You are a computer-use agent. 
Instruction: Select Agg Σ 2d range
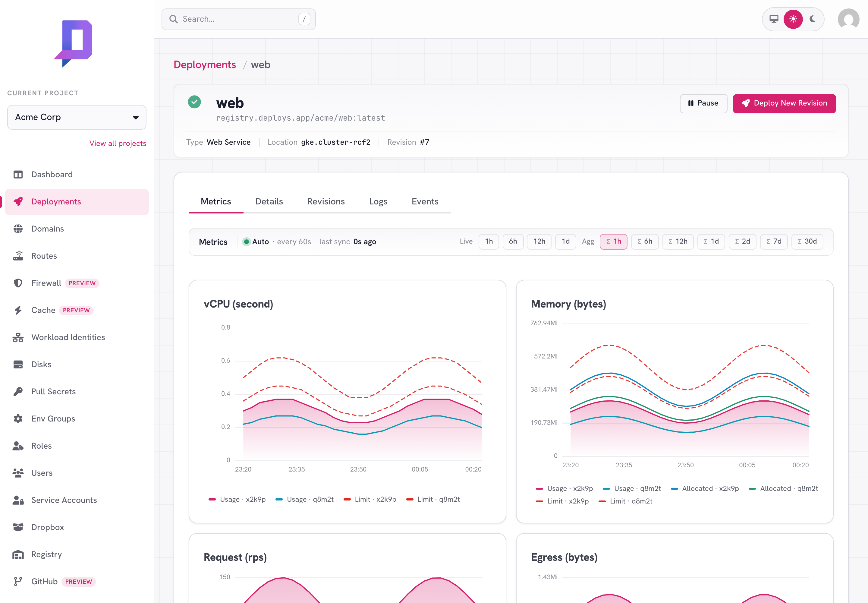tap(742, 242)
